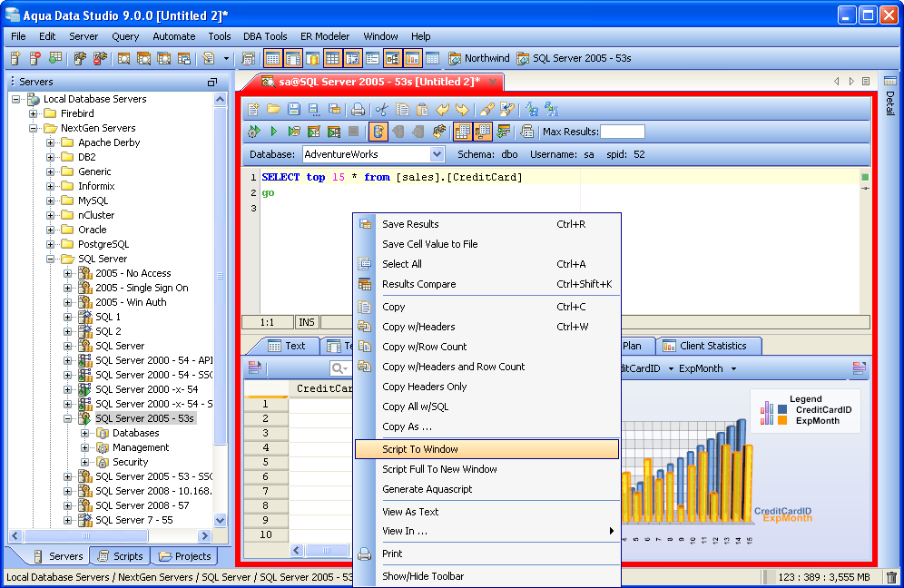The width and height of the screenshot is (904, 588).
Task: Toggle the highlighted tree results layout button
Action: click(483, 132)
